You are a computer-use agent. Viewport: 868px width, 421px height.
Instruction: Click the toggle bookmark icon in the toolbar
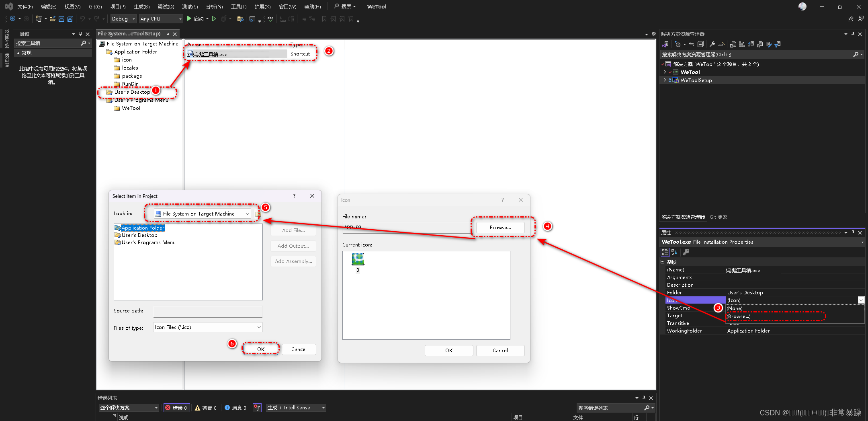click(324, 19)
